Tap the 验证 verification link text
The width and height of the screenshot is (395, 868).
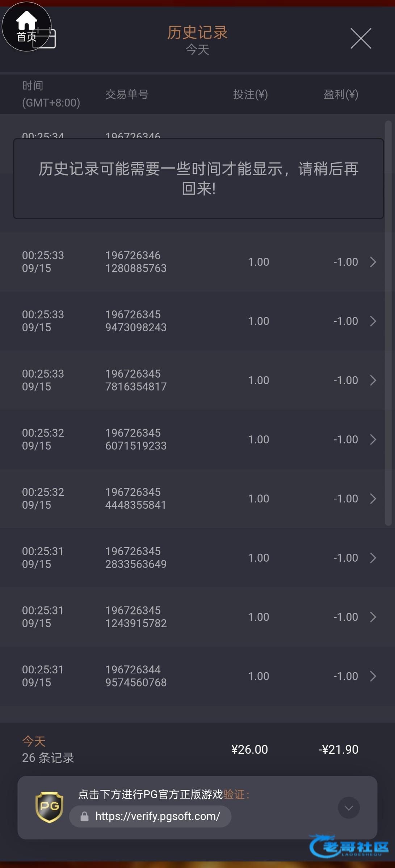pyautogui.click(x=234, y=795)
